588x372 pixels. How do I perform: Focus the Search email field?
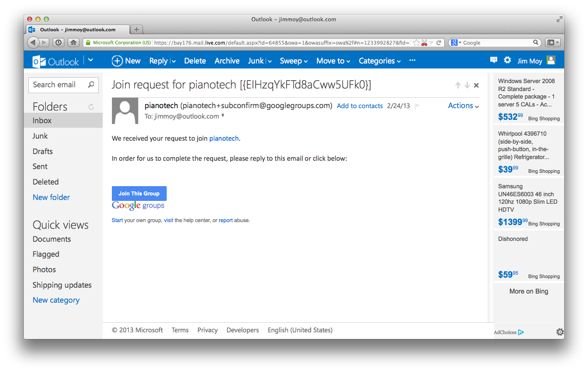click(x=63, y=85)
